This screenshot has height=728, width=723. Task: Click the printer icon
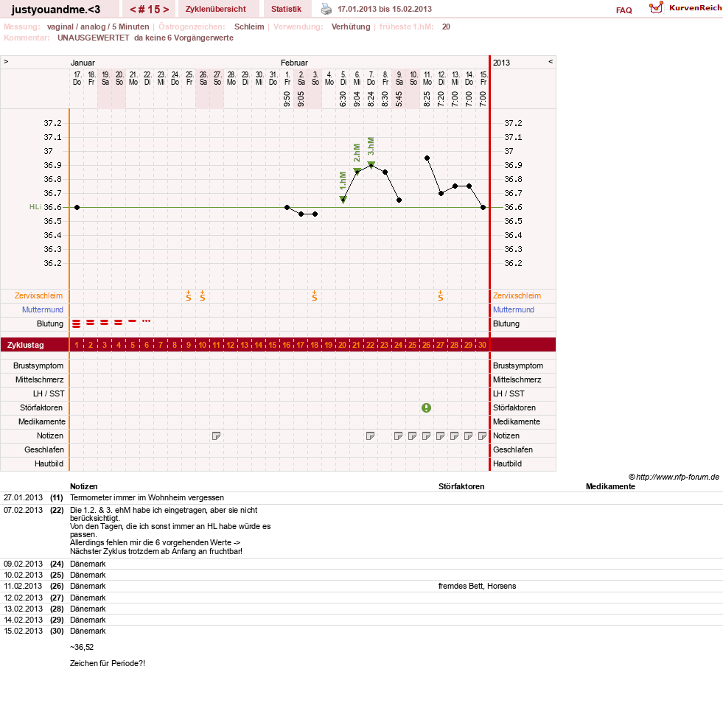[x=326, y=9]
